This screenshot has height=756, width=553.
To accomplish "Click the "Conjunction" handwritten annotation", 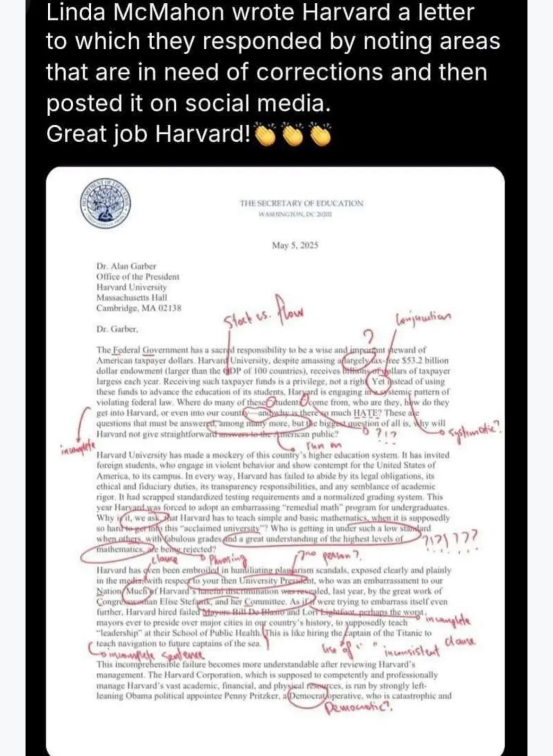I will (422, 318).
